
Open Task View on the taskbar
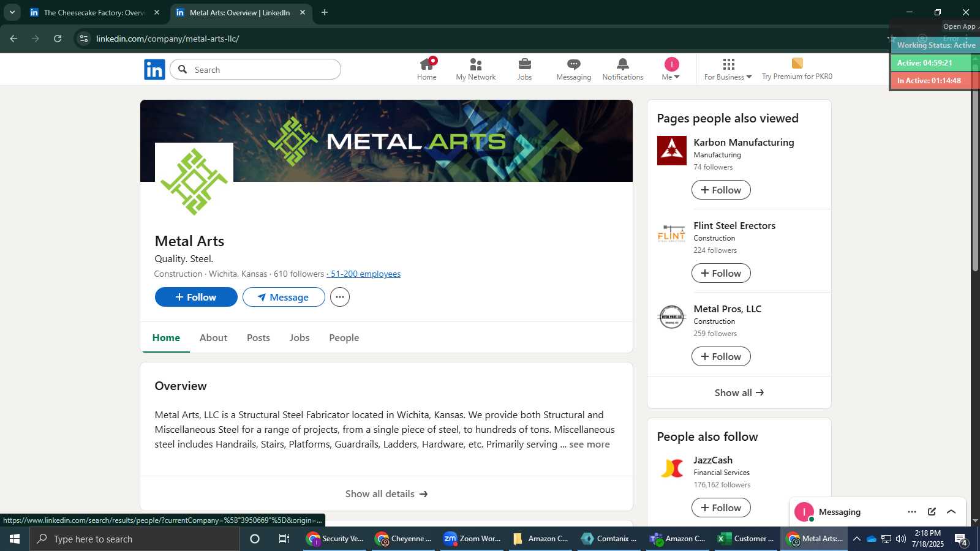[284, 539]
